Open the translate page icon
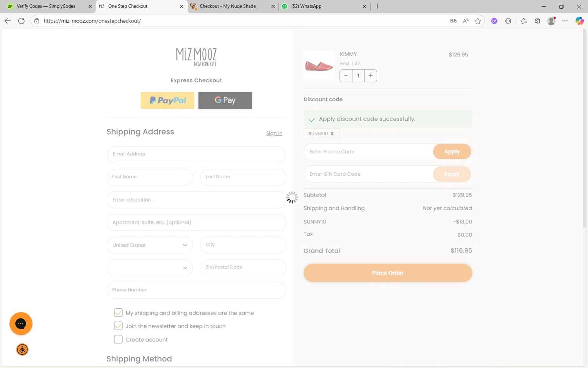 pyautogui.click(x=453, y=21)
